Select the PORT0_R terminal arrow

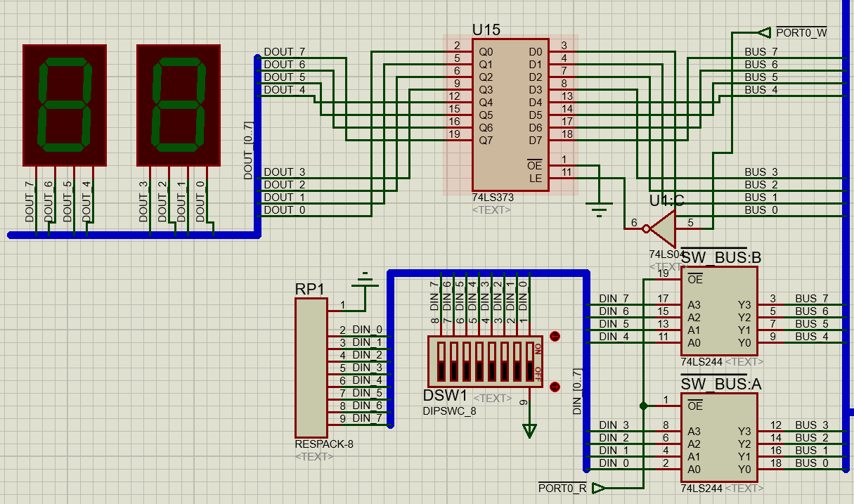[x=599, y=487]
